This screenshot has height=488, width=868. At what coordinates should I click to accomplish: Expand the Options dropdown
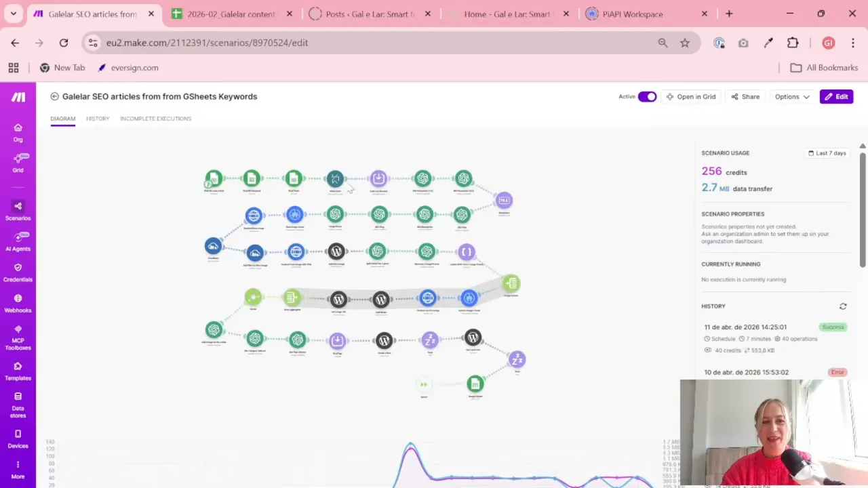tap(792, 96)
